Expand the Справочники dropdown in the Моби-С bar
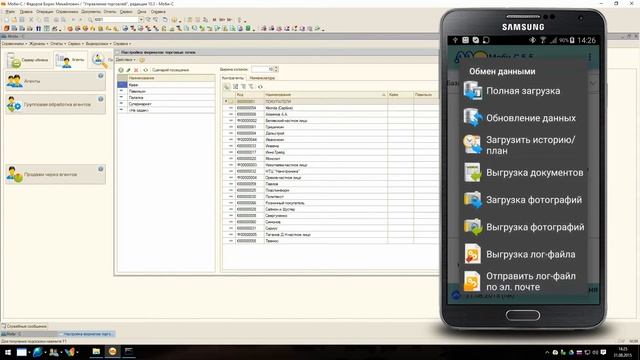This screenshot has width=640, height=360. tap(14, 44)
